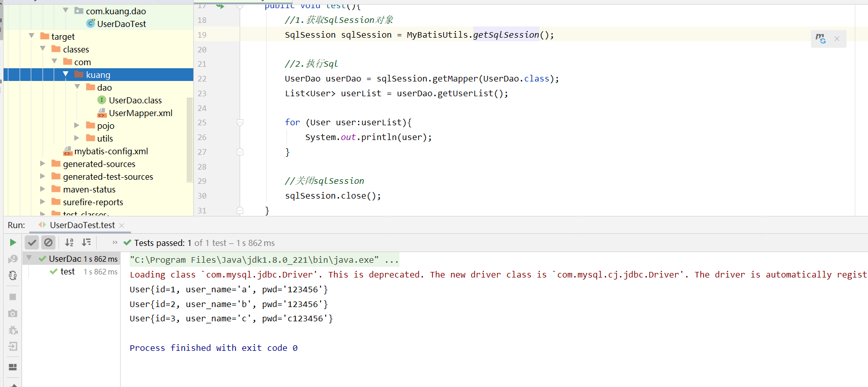The height and width of the screenshot is (387, 868).
Task: Select the 'test' method result row
Action: [x=72, y=272]
